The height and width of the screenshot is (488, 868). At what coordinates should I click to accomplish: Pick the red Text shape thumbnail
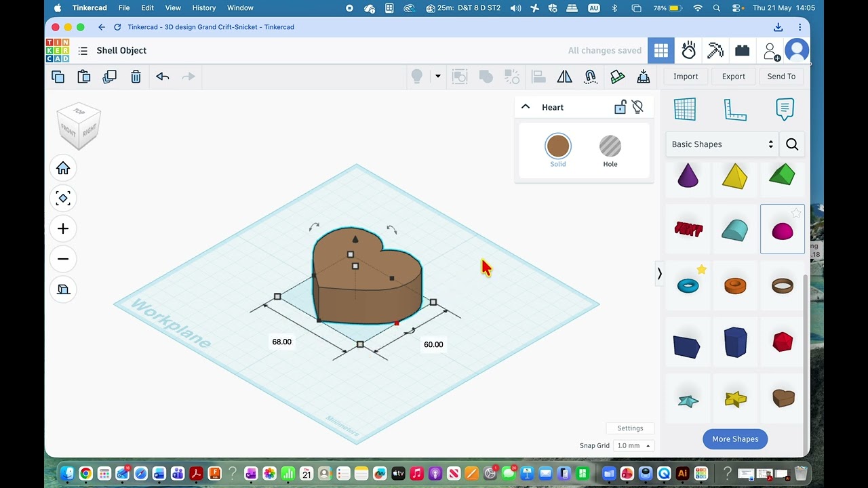click(688, 229)
